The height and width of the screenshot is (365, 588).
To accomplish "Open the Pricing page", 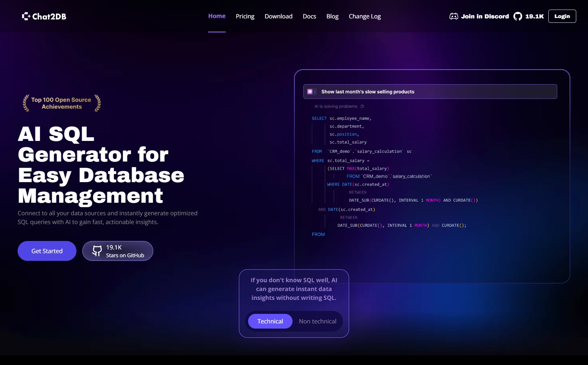I will [245, 16].
